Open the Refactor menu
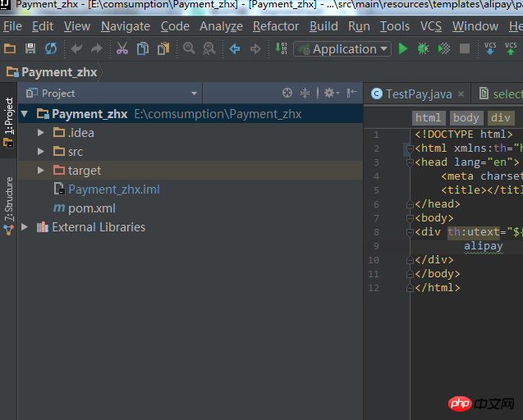Viewport: 523px width, 420px height. [x=276, y=26]
